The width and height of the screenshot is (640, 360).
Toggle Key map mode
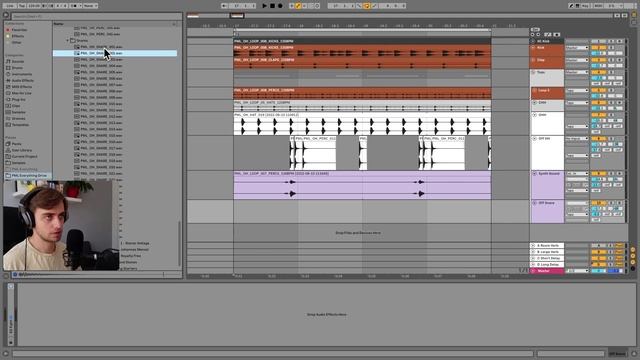click(585, 6)
